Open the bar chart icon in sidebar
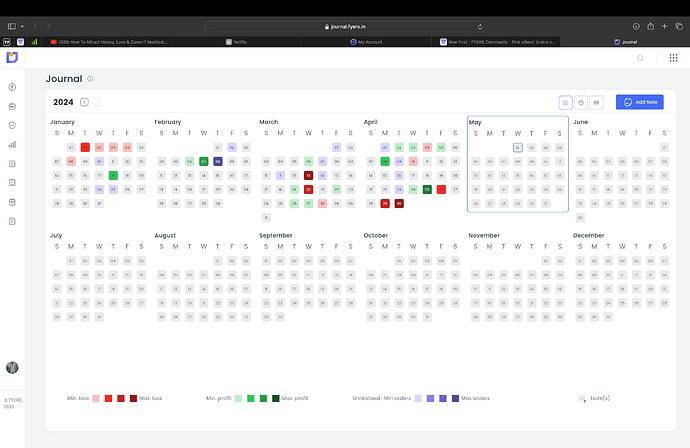Viewport: 690px width, 448px height. (12, 144)
